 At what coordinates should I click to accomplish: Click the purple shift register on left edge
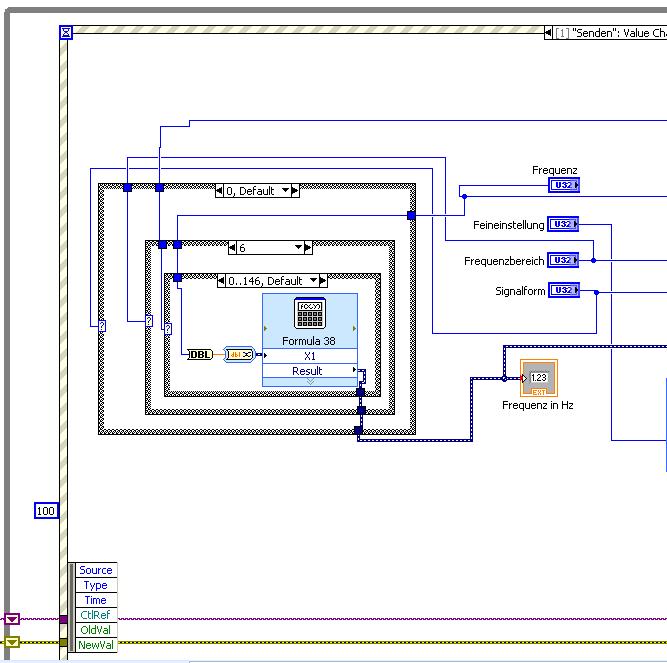pyautogui.click(x=12, y=619)
